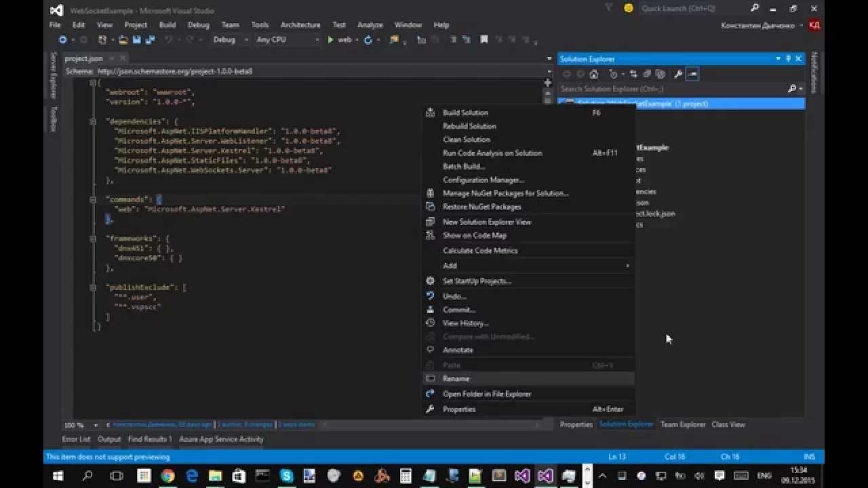Screen dimensions: 868x488
Task: Switch to the Class View tab
Action: click(x=728, y=424)
